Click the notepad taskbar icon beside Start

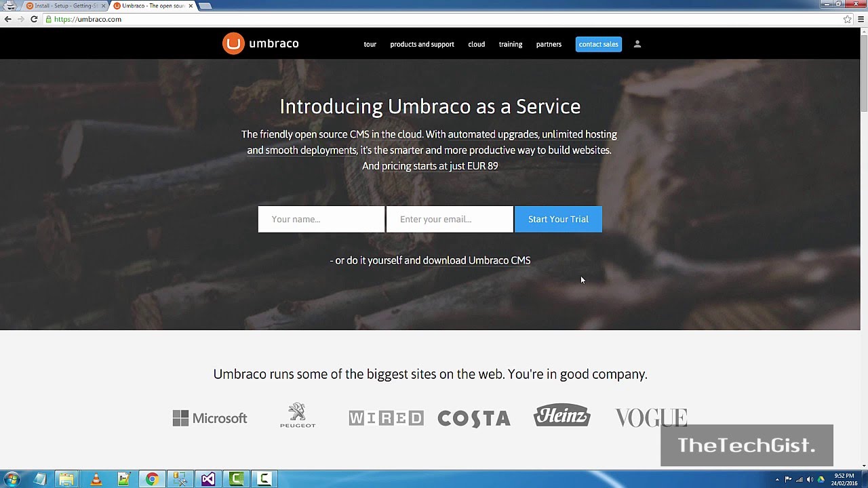[39, 479]
